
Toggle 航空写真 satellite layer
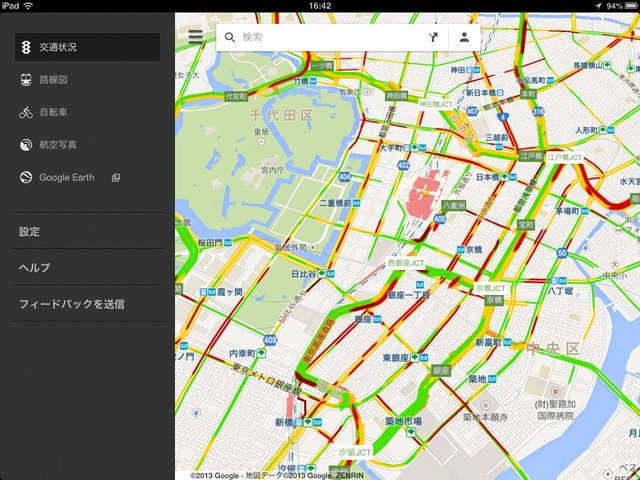pos(87,145)
